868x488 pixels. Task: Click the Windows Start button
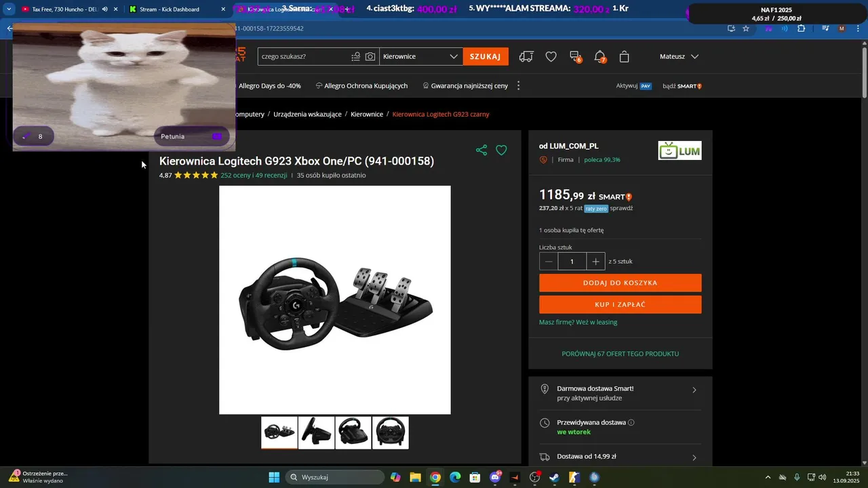click(x=274, y=477)
